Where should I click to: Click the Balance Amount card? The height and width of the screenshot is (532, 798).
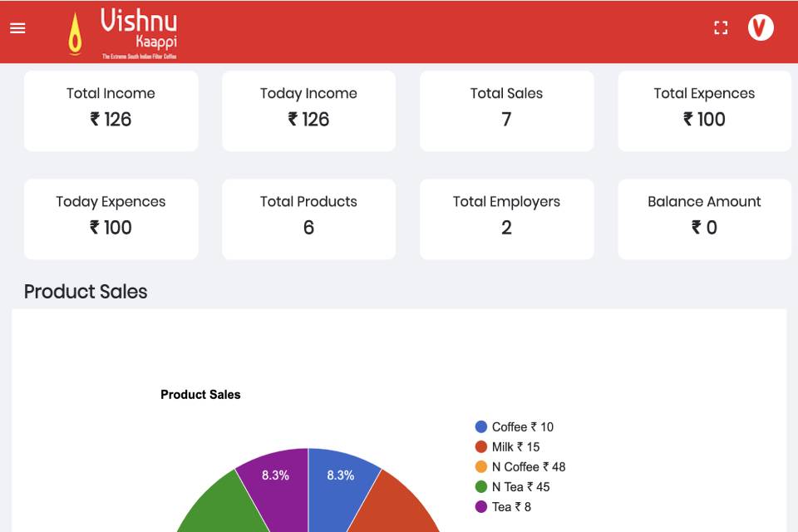704,219
